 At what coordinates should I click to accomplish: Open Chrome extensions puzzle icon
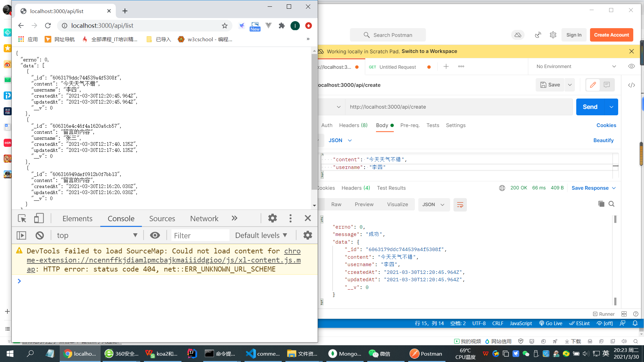point(282,25)
